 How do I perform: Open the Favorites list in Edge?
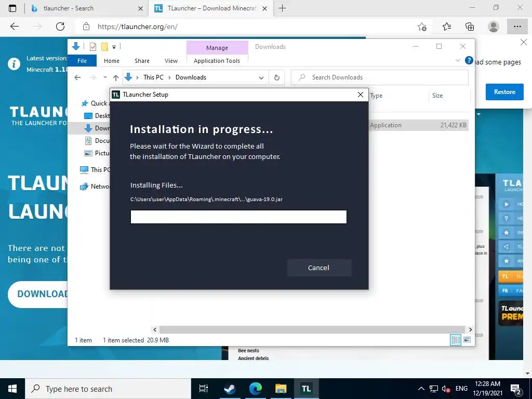tap(446, 26)
